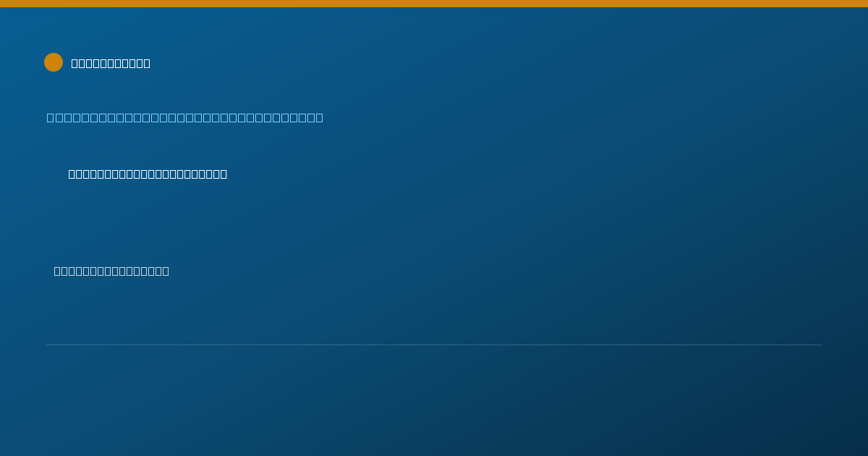The height and width of the screenshot is (456, 868).
Task: Click the light blue heading text line
Action: pyautogui.click(x=185, y=117)
